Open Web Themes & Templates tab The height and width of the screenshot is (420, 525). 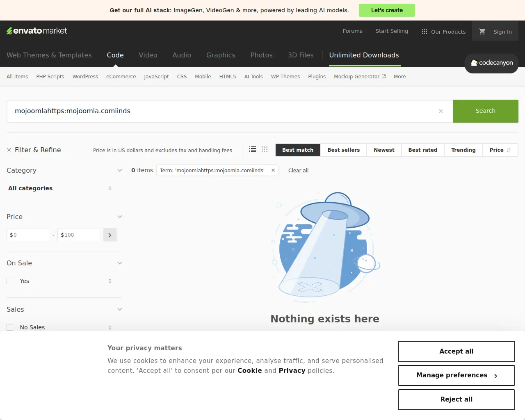[x=49, y=55]
